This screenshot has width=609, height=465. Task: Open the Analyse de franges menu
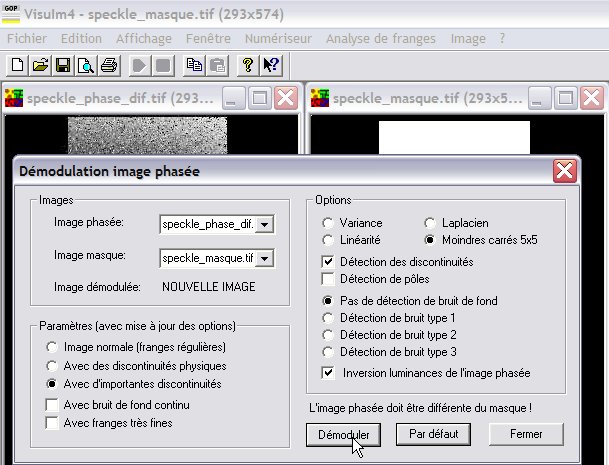381,38
